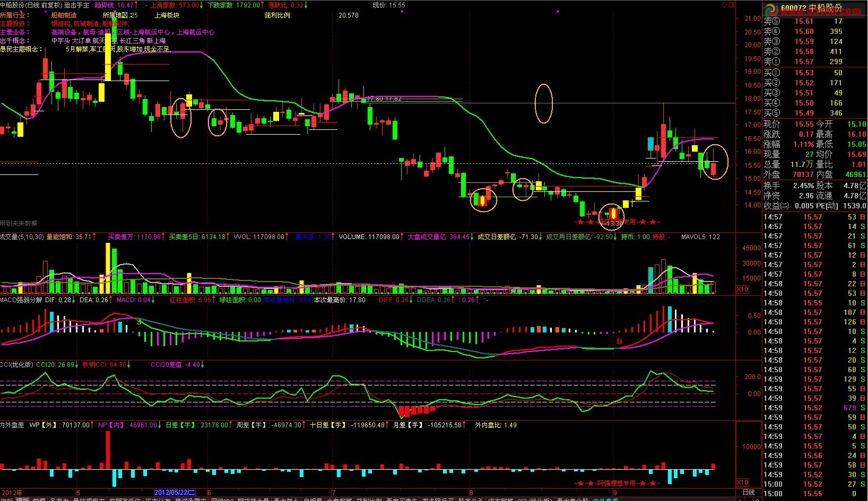Select the 卖③ 15.59 order row
This screenshot has height=501, width=868.
coord(814,41)
